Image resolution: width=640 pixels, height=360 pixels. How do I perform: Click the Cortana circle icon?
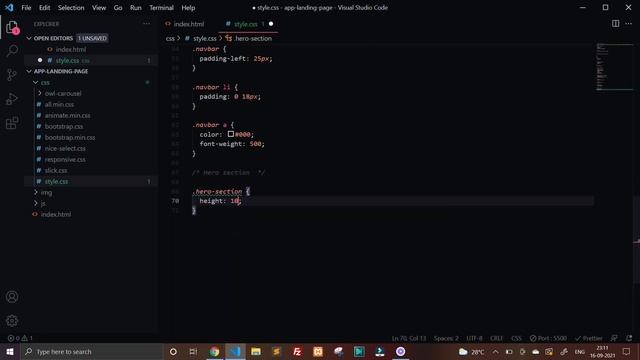click(x=173, y=351)
